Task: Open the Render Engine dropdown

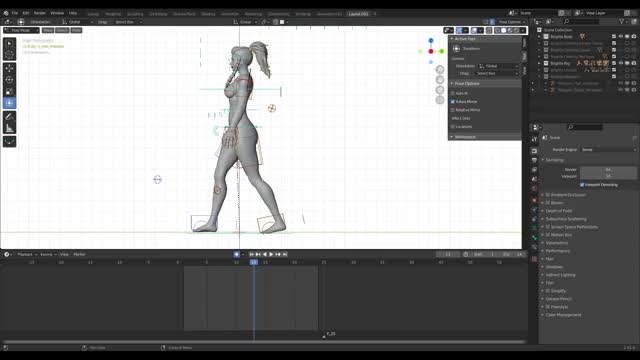Action: pos(608,150)
